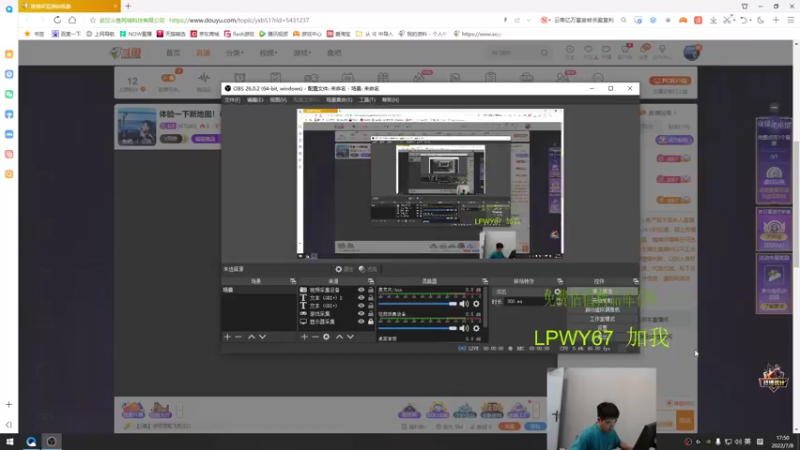Open the 分类 dropdown in the Douyu navigation
800x450 pixels.
[x=235, y=53]
